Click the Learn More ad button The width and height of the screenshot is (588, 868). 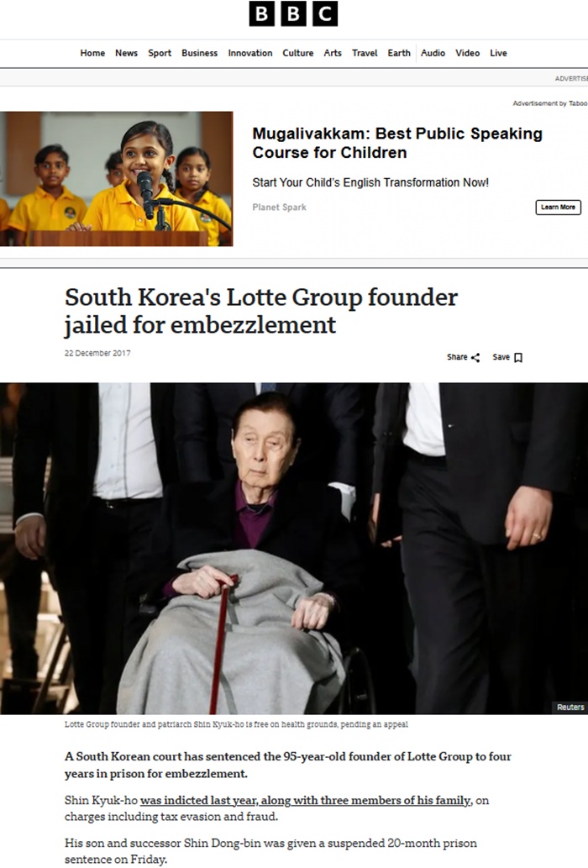[x=558, y=207]
